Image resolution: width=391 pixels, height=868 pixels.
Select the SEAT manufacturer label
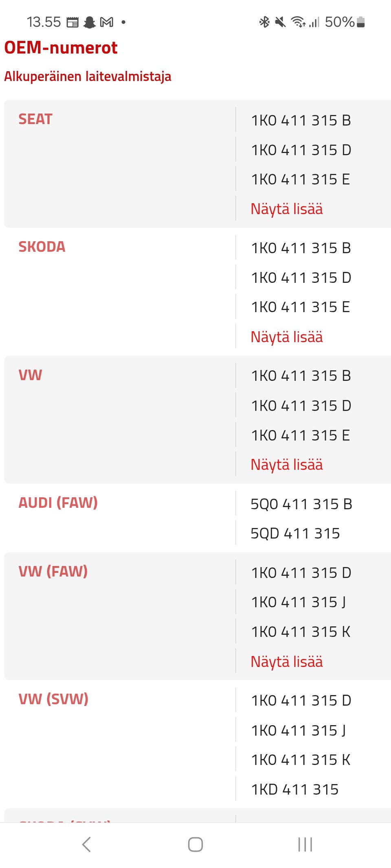pyautogui.click(x=35, y=119)
